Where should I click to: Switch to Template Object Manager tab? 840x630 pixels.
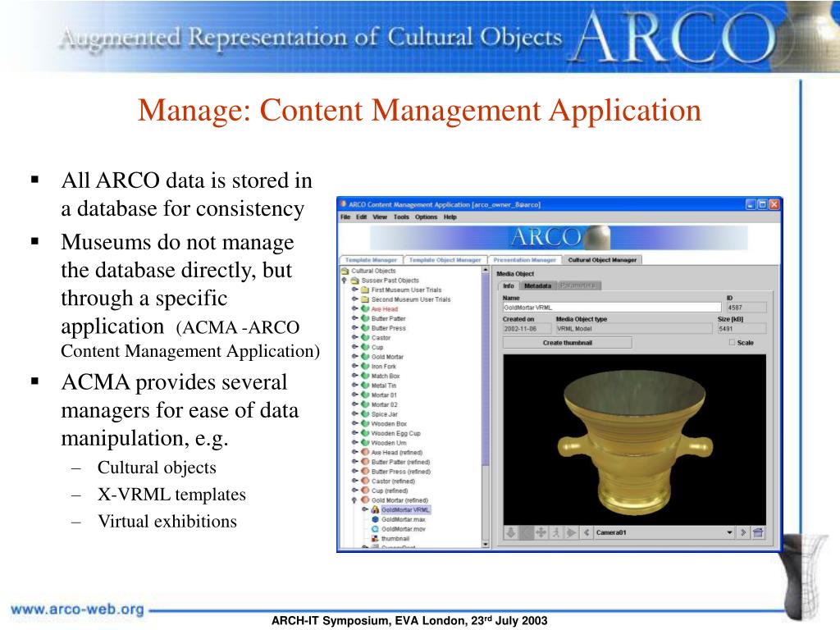tap(445, 260)
